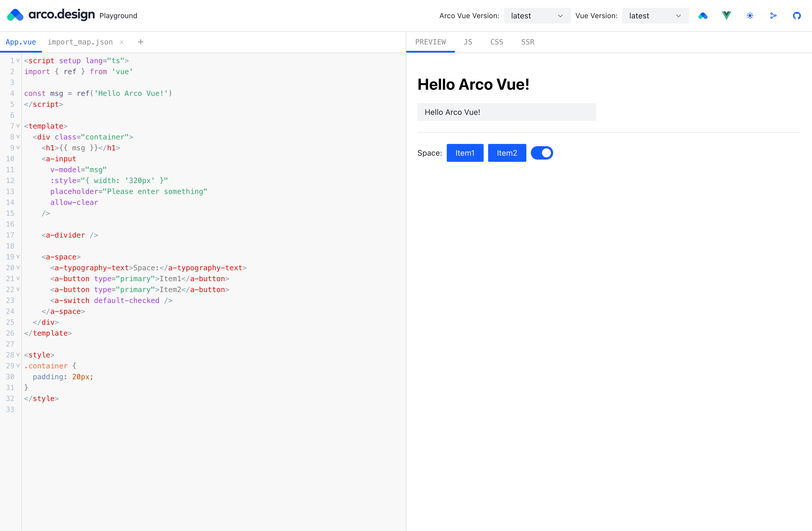Select the sun/theme toggle icon

point(750,15)
